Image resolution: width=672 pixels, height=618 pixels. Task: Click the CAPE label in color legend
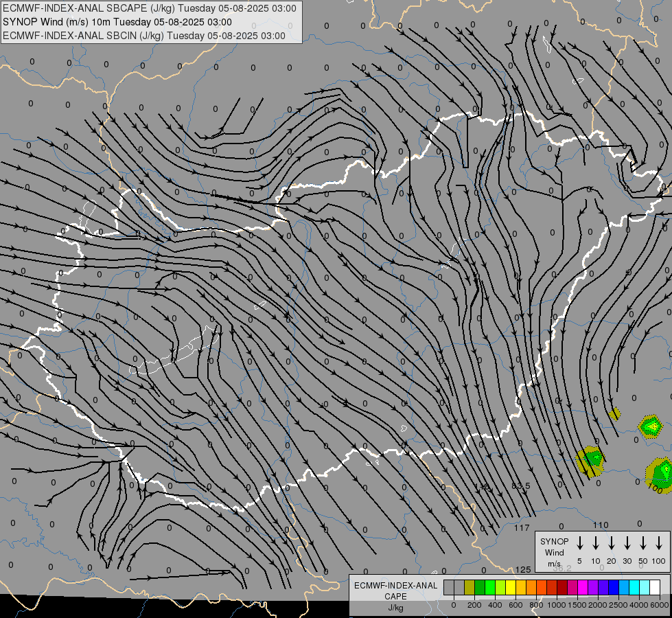[x=395, y=597]
